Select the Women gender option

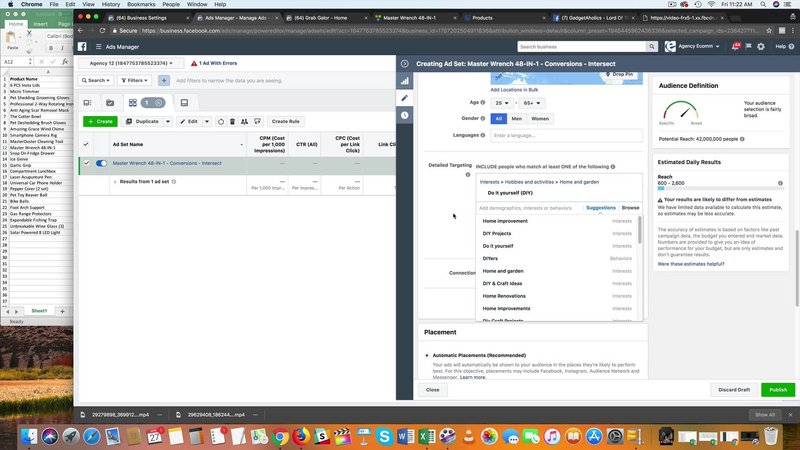click(x=540, y=118)
